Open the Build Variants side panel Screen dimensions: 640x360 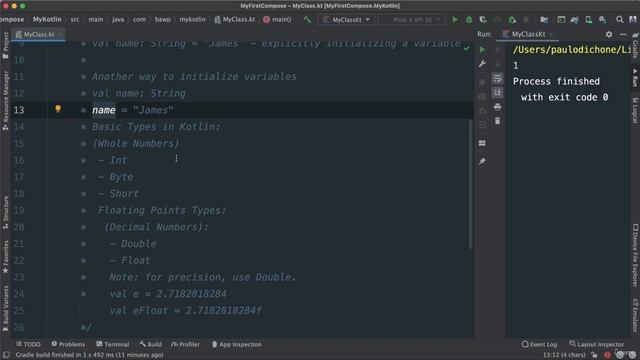coord(5,308)
